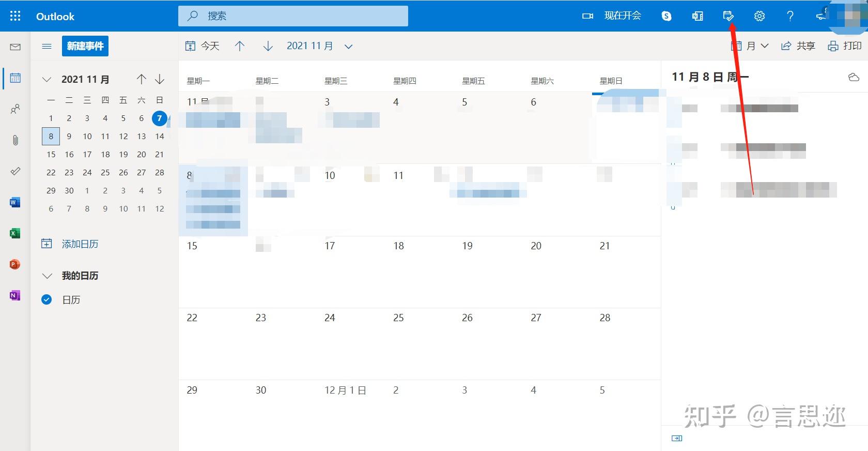Open the Files attachment paperclip icon
The width and height of the screenshot is (868, 451).
tap(16, 140)
